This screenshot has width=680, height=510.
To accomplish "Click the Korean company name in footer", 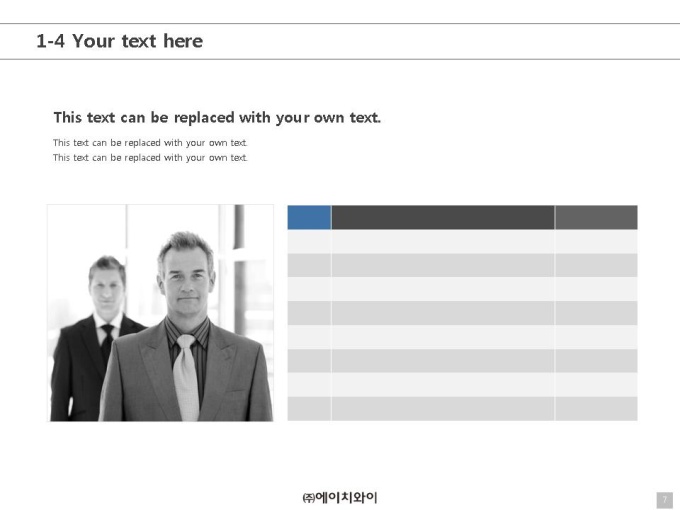I will pos(340,497).
